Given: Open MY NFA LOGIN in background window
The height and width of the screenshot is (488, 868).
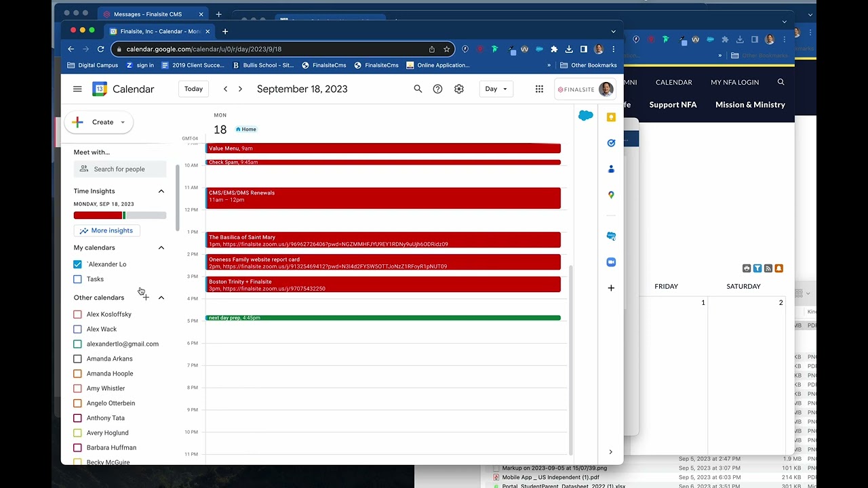Looking at the screenshot, I should 734,82.
